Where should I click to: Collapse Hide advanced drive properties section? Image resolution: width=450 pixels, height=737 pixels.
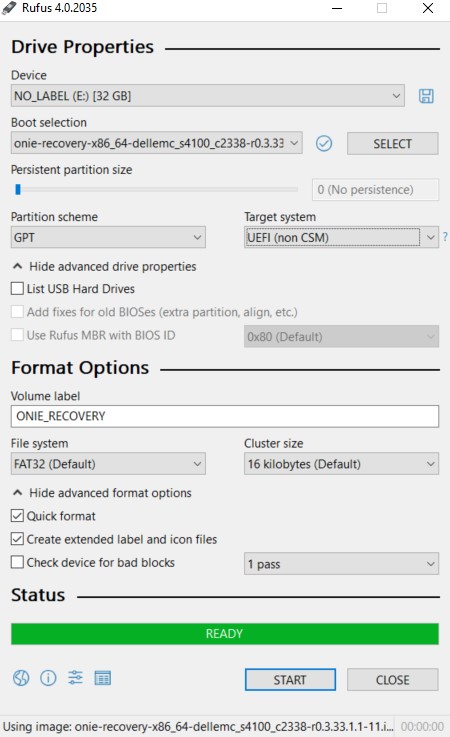[x=104, y=267]
